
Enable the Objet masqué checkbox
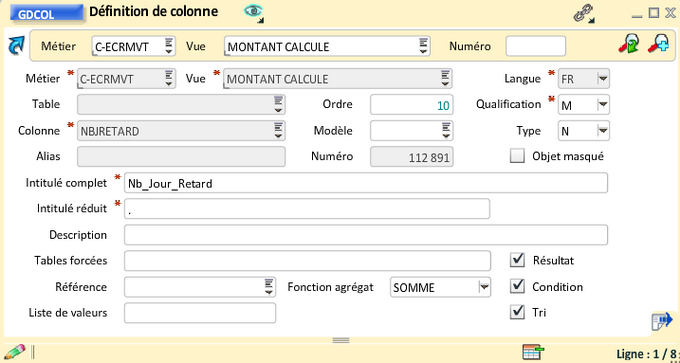tap(517, 156)
